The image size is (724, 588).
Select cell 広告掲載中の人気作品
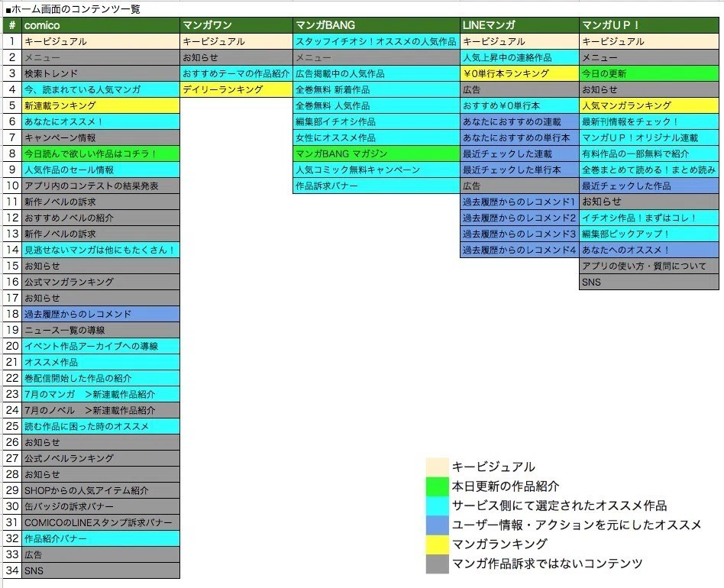coord(377,73)
